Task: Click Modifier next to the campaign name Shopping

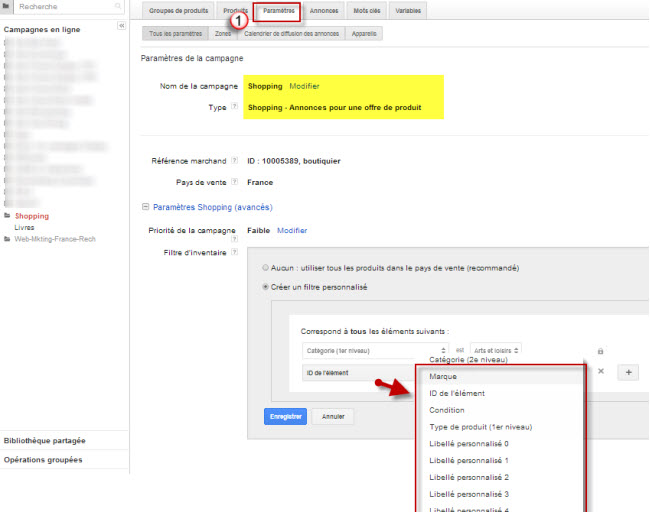Action: coord(304,86)
